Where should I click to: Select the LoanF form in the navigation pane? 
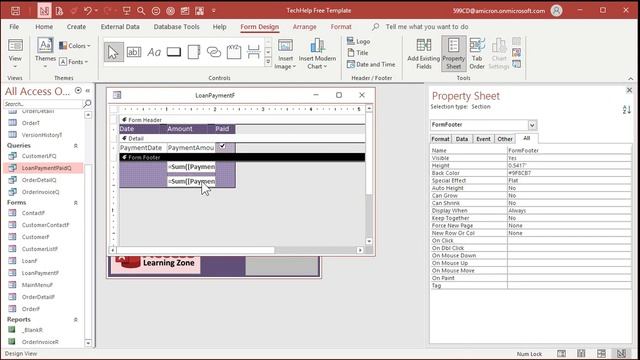(x=29, y=261)
